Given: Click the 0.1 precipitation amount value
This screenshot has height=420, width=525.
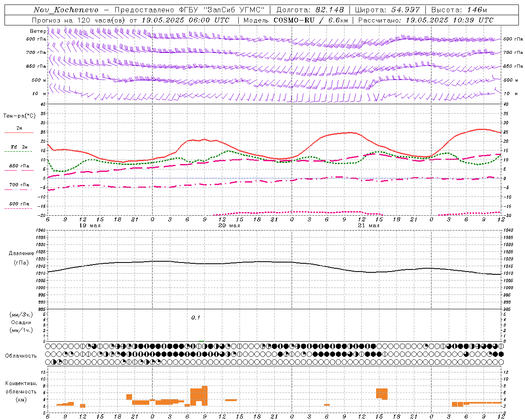Looking at the screenshot, I should click(x=196, y=318).
